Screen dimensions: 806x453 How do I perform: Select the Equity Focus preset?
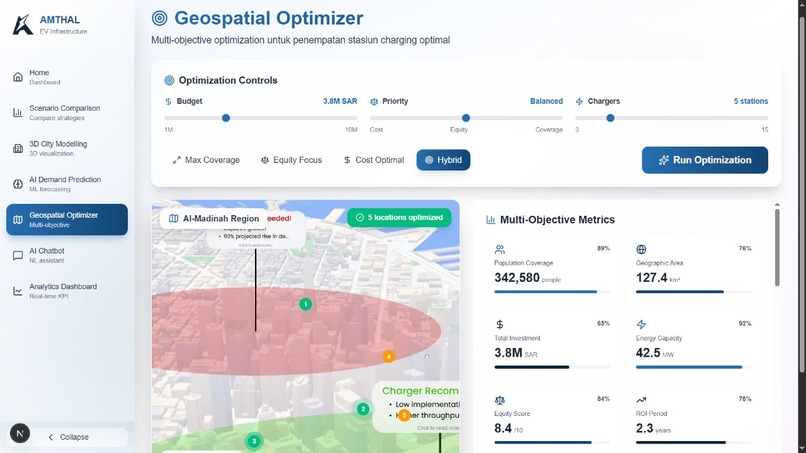(291, 160)
